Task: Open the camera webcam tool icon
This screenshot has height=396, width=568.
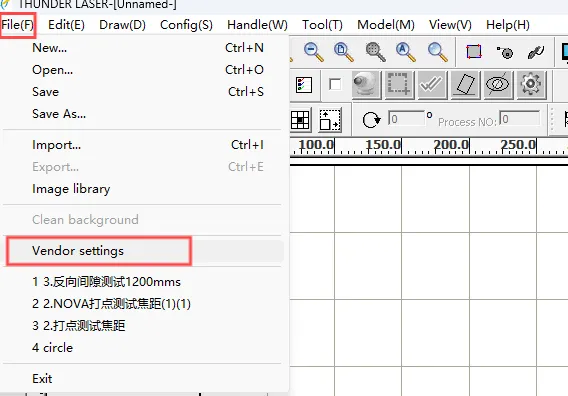Action: click(x=366, y=85)
